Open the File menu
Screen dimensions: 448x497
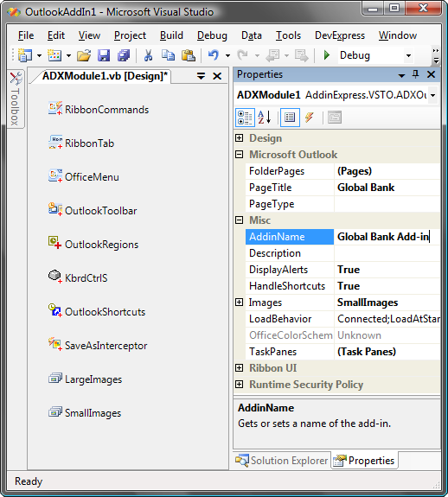[26, 35]
